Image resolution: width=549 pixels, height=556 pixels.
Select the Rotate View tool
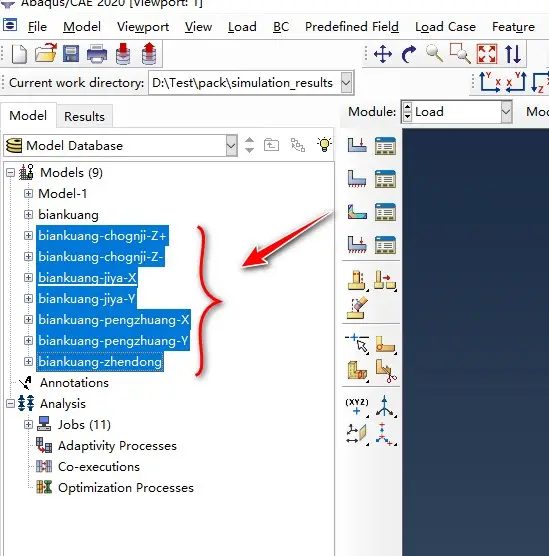[409, 54]
